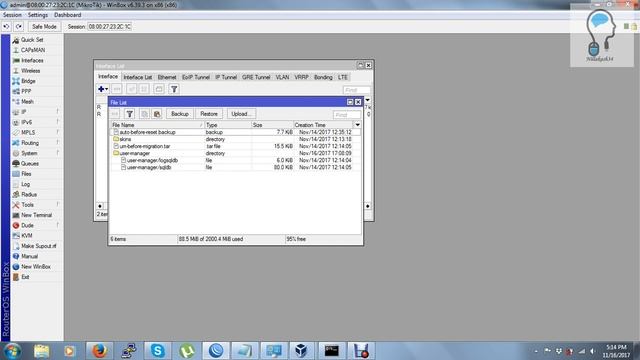Image resolution: width=640 pixels, height=360 pixels.
Task: Click the Find field in File List
Action: coord(347,115)
